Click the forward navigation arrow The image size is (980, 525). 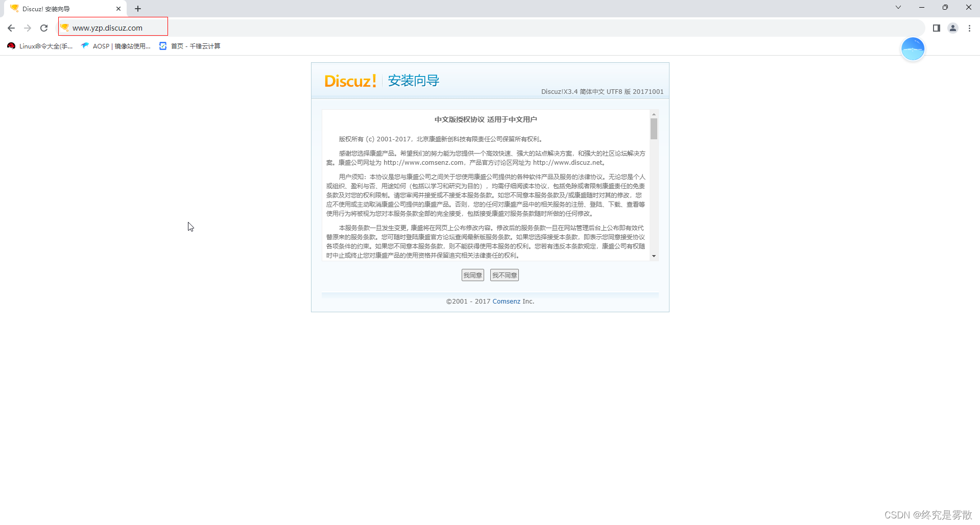tap(28, 28)
